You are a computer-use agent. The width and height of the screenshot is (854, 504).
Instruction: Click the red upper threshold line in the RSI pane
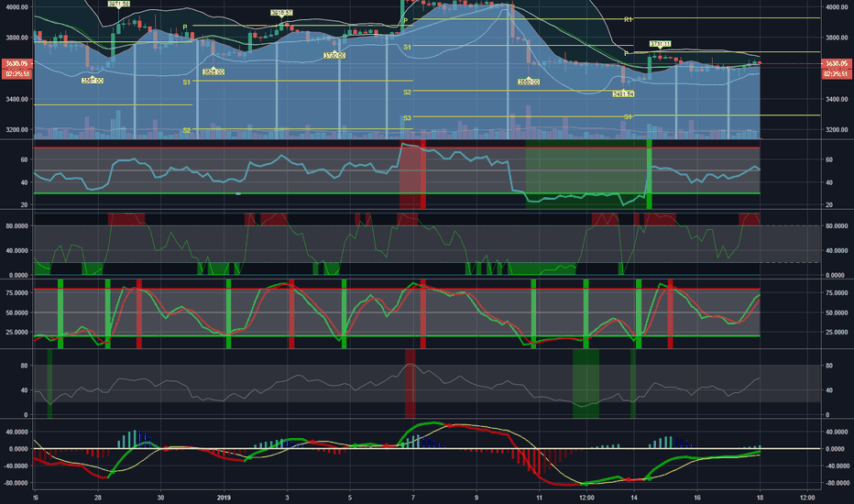(x=397, y=148)
